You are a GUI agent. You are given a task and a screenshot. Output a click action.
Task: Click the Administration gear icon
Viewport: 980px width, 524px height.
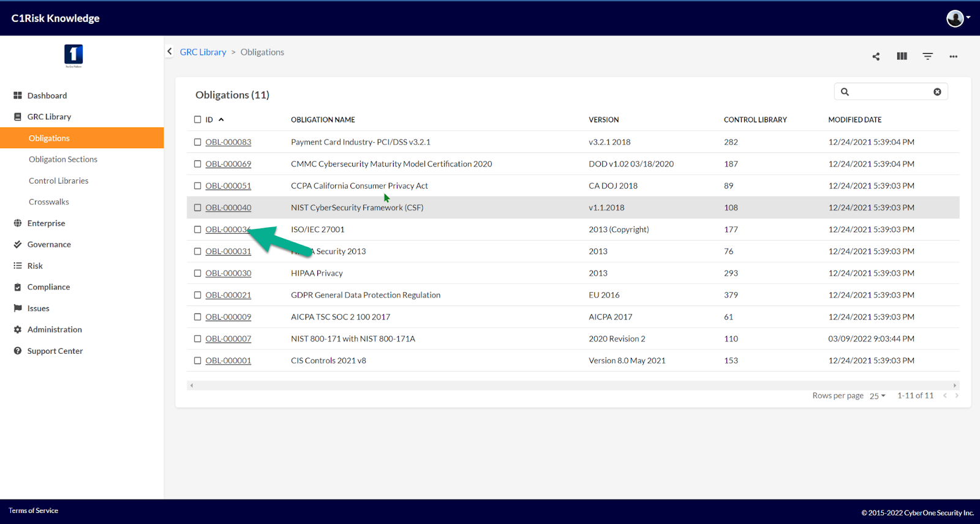[18, 329]
